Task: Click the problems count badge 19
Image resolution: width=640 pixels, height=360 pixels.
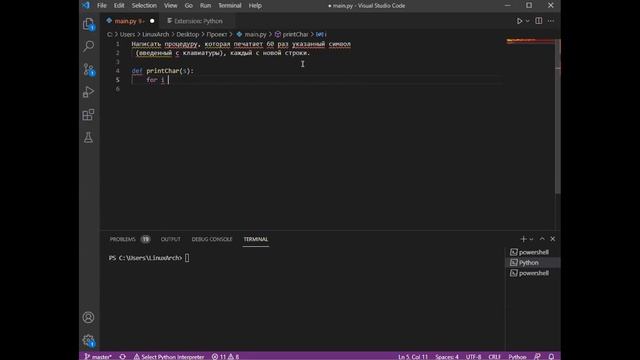Action: (x=145, y=239)
